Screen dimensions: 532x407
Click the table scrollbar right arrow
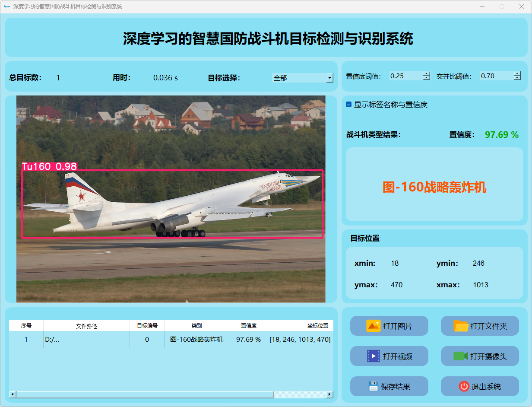click(x=329, y=394)
